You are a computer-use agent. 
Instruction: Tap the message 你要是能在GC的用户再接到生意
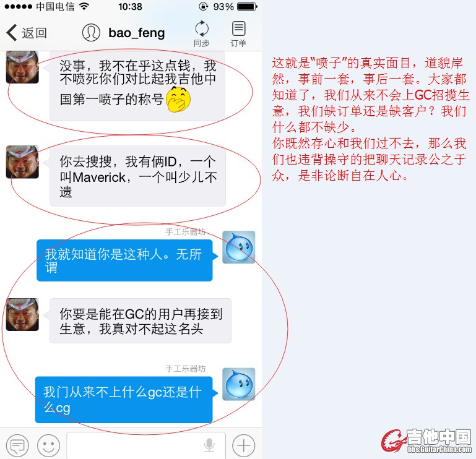[141, 321]
